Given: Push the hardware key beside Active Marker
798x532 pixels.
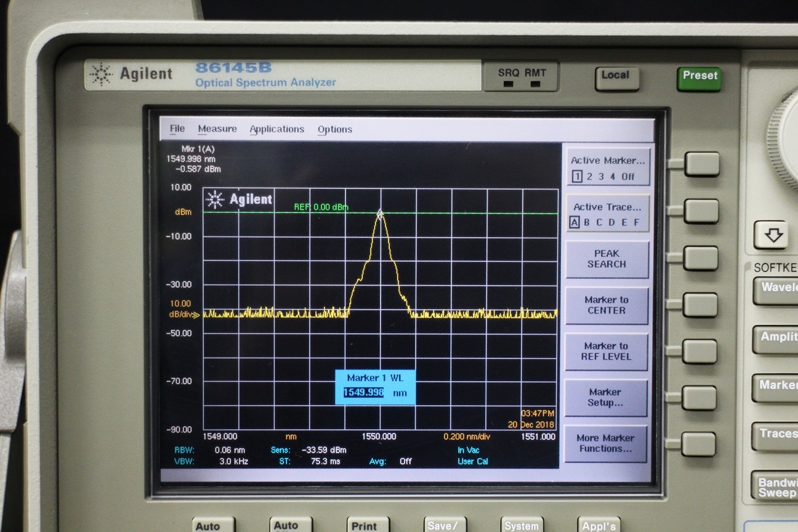Looking at the screenshot, I should (702, 164).
